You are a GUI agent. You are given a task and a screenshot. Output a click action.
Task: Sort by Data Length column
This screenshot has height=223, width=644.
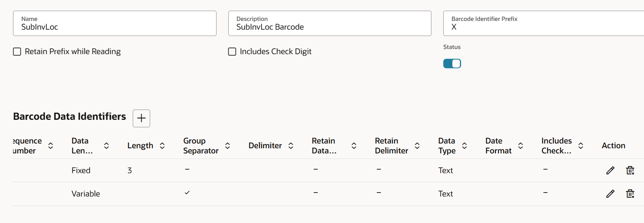(x=106, y=146)
